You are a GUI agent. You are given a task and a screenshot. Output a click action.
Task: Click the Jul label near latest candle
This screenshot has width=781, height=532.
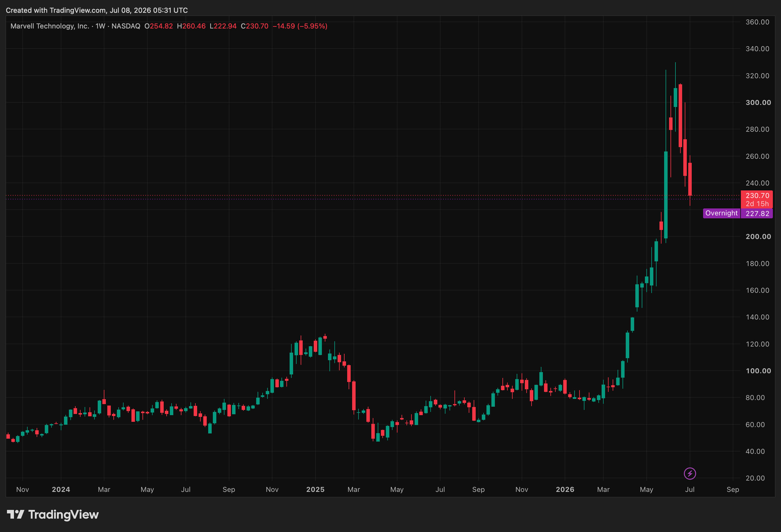click(x=690, y=489)
